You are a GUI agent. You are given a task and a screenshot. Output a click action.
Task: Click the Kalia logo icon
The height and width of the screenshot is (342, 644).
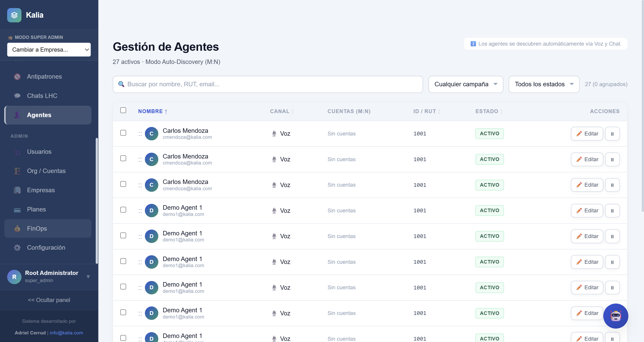click(x=14, y=15)
